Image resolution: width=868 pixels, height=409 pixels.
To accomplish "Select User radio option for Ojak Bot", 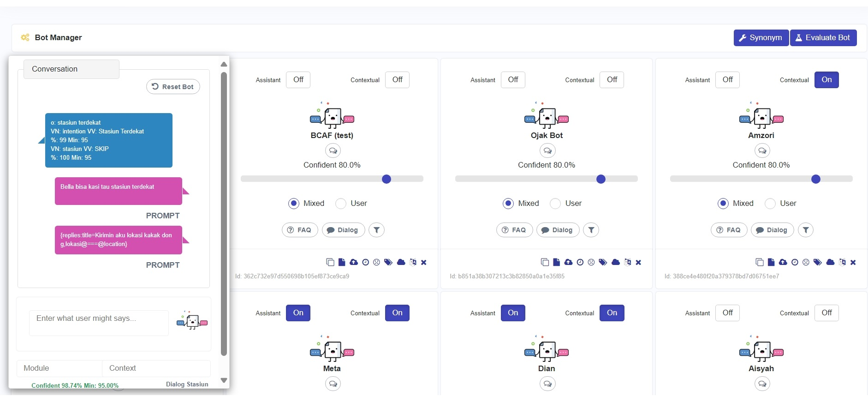I will tap(556, 204).
